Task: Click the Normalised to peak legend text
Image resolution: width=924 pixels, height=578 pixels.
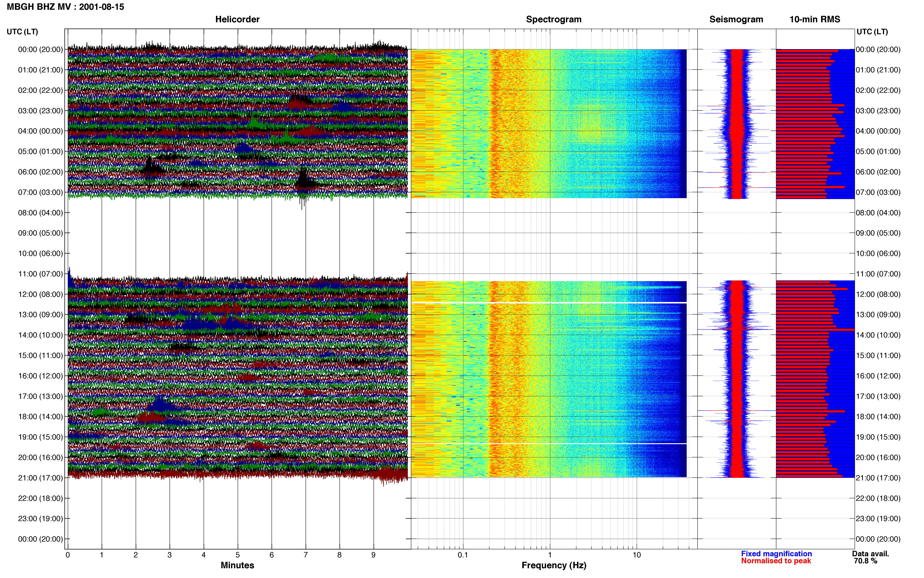Action: point(776,561)
